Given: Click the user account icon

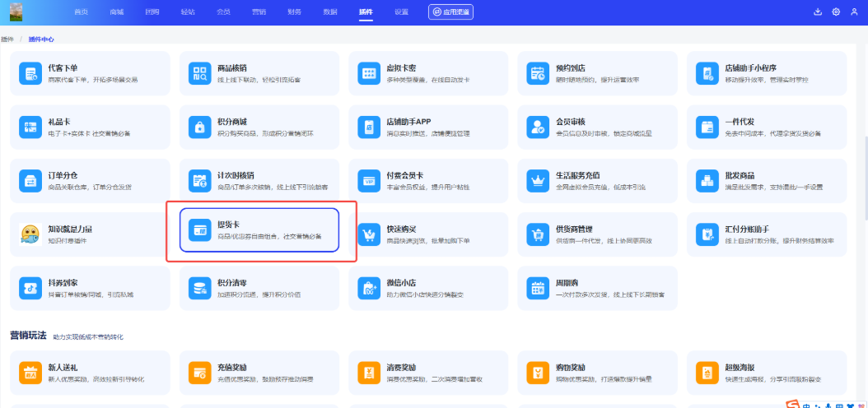Looking at the screenshot, I should point(854,12).
